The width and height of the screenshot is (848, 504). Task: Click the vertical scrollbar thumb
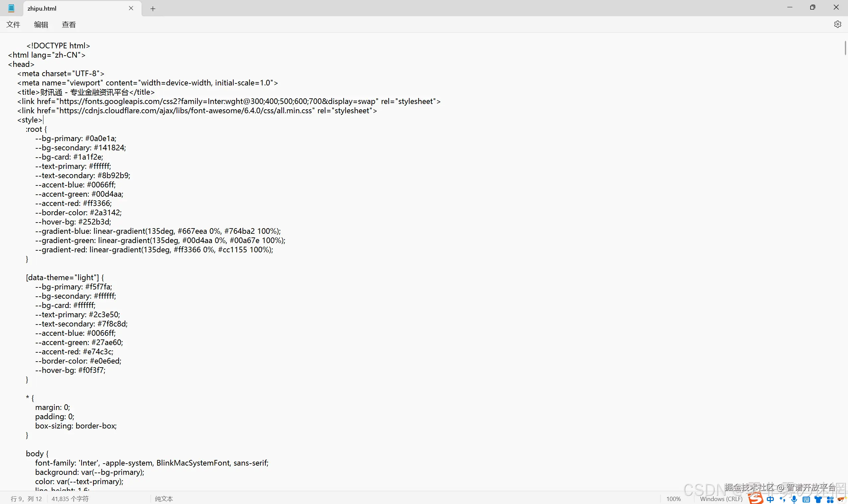tap(845, 48)
